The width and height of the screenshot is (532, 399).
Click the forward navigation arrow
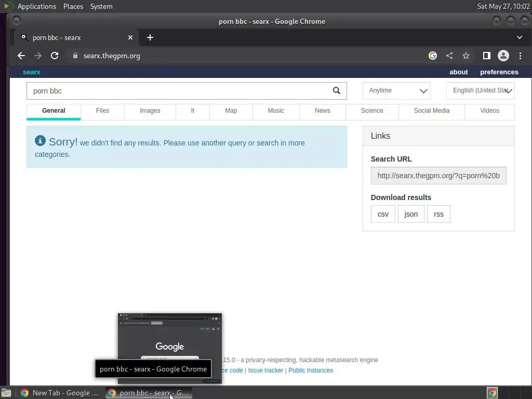click(37, 56)
